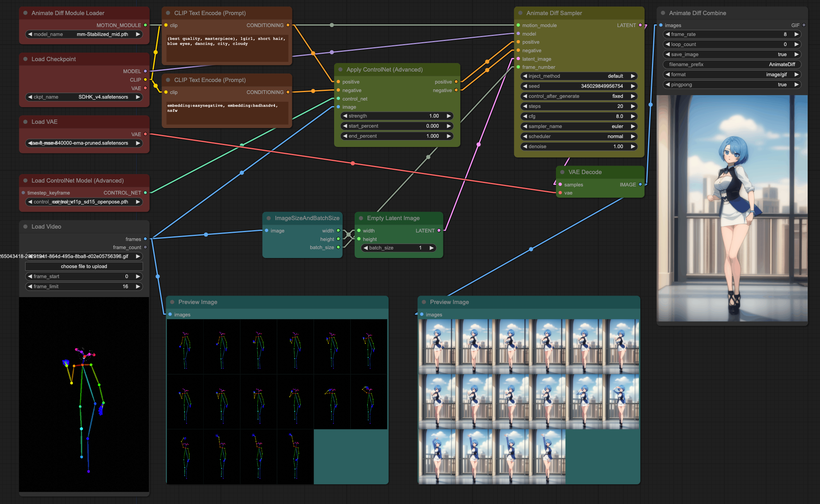Click the filename_prefix AnimateDiff field

732,65
